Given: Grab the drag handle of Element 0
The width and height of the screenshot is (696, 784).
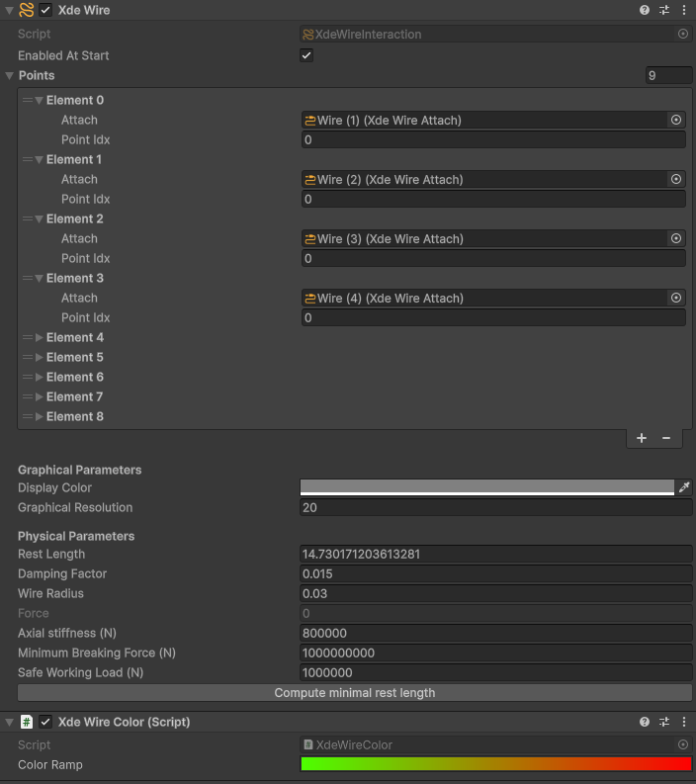Looking at the screenshot, I should (x=28, y=101).
